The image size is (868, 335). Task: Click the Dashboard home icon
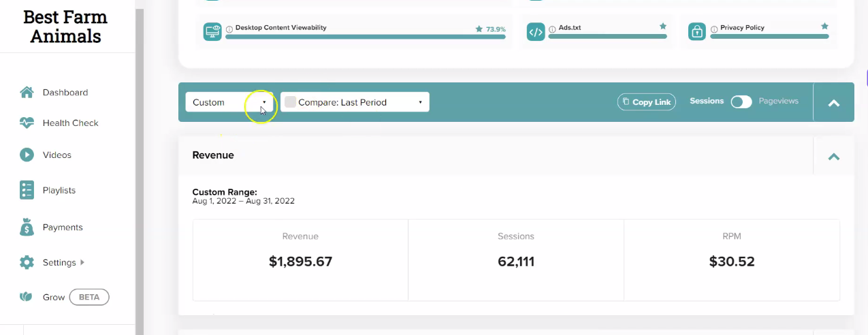coord(27,92)
